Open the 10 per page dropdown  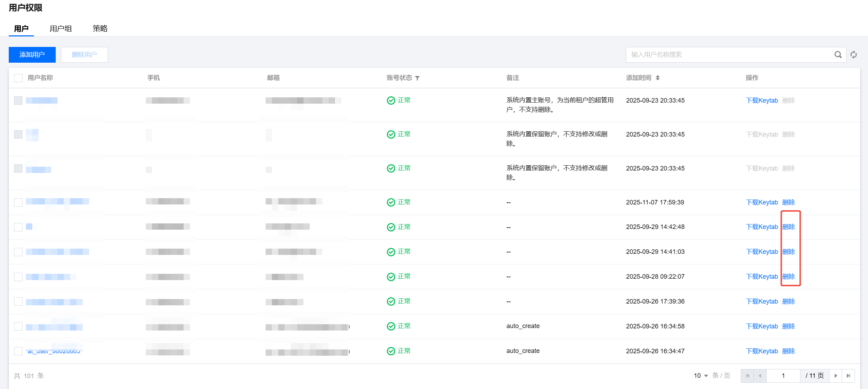(701, 376)
